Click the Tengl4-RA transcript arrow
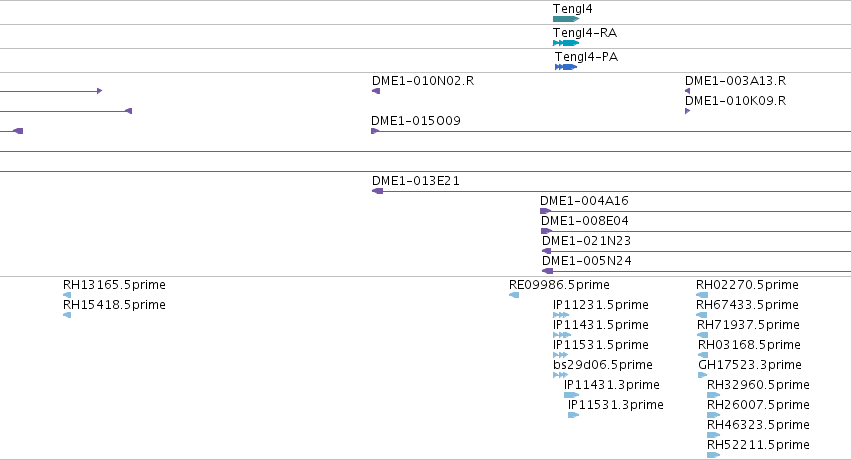The height and width of the screenshot is (460, 851). coord(566,43)
